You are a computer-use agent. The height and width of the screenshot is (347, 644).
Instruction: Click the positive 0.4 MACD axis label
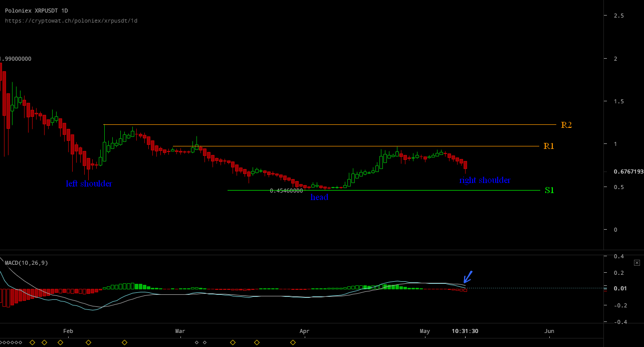pyautogui.click(x=618, y=256)
